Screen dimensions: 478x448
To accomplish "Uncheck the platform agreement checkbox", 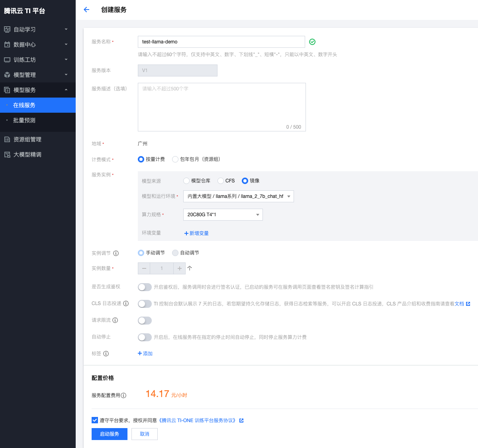I will (x=95, y=420).
